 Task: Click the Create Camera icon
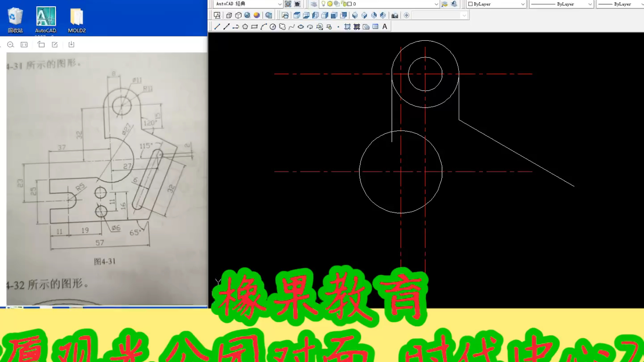click(394, 15)
